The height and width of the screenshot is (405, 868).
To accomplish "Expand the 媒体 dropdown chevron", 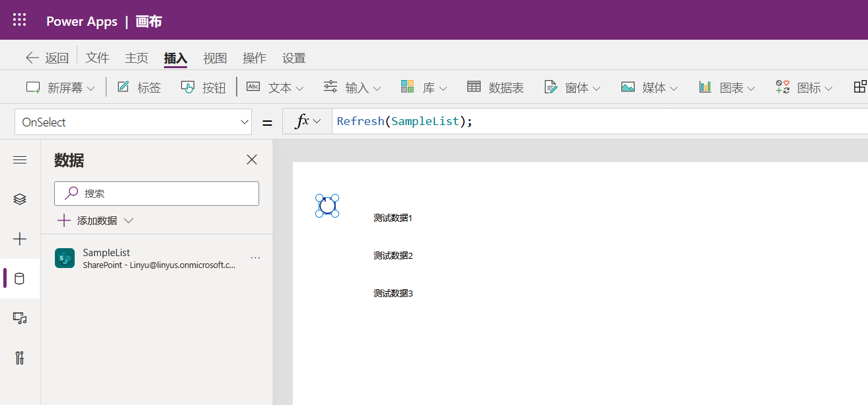I will [674, 88].
